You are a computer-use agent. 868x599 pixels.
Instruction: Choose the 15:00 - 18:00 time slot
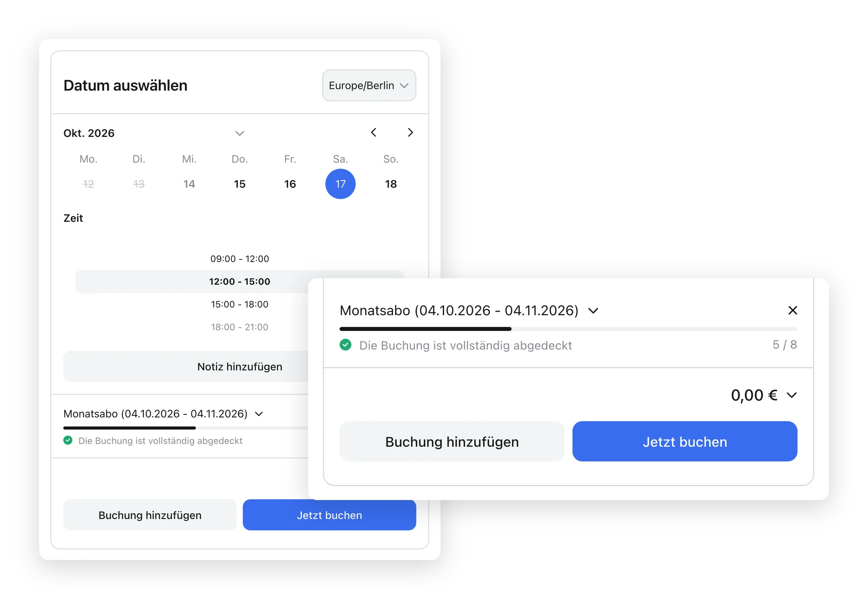tap(240, 305)
